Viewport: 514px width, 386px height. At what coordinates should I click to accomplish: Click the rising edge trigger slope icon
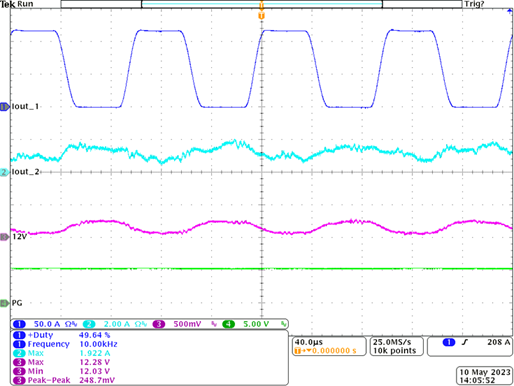click(465, 342)
